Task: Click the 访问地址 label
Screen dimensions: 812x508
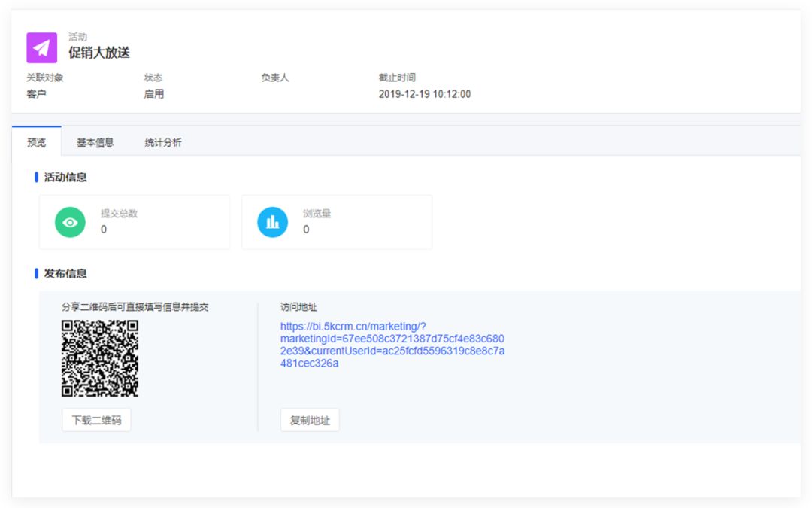Action: pyautogui.click(x=298, y=307)
